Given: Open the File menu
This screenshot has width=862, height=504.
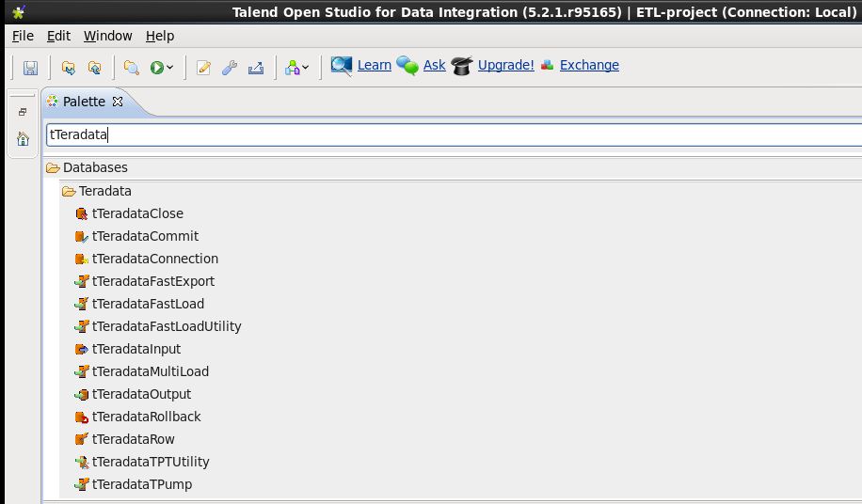Looking at the screenshot, I should click(24, 36).
